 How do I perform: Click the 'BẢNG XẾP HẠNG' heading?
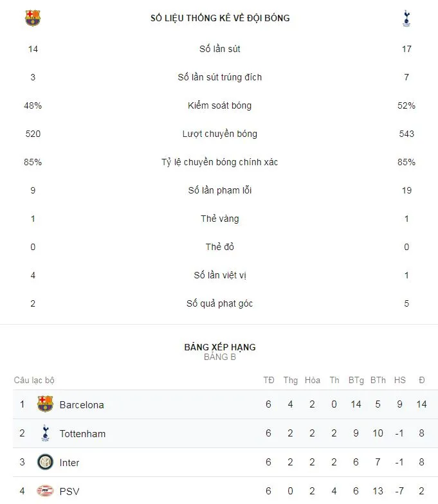220,347
